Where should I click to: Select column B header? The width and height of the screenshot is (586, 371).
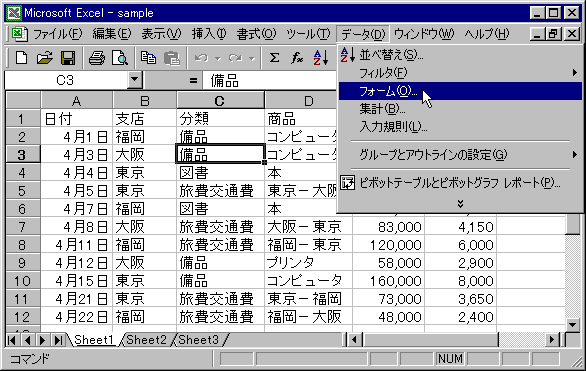tap(145, 101)
